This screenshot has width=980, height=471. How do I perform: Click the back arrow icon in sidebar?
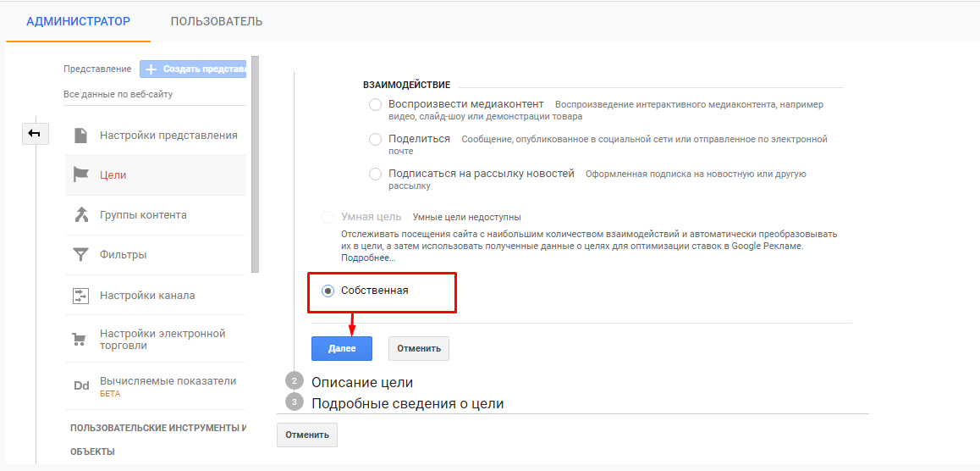36,133
